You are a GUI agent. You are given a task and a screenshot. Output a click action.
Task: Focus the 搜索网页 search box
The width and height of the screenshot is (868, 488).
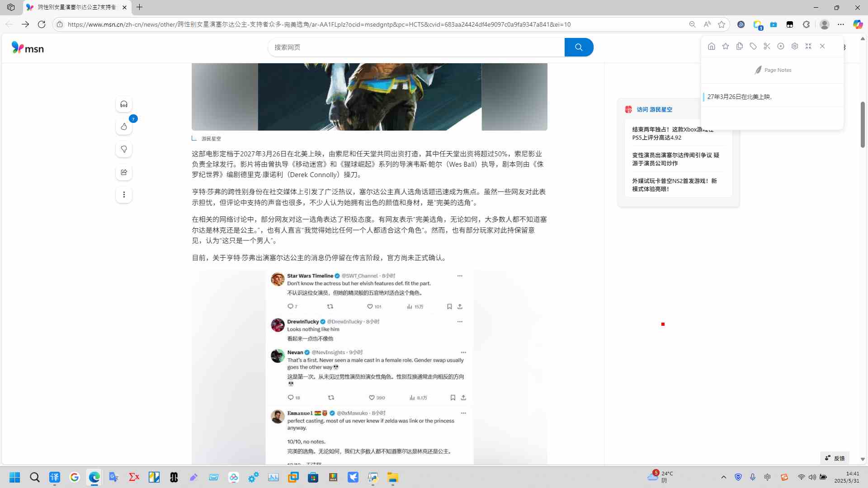(416, 47)
